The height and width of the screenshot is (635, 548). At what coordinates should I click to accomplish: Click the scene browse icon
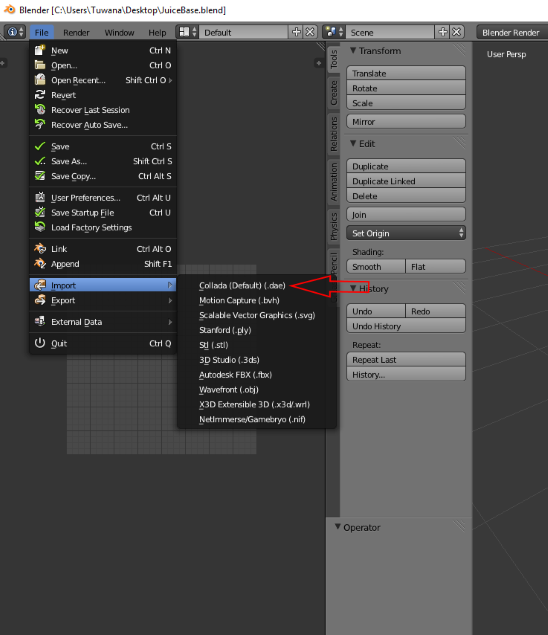[334, 32]
